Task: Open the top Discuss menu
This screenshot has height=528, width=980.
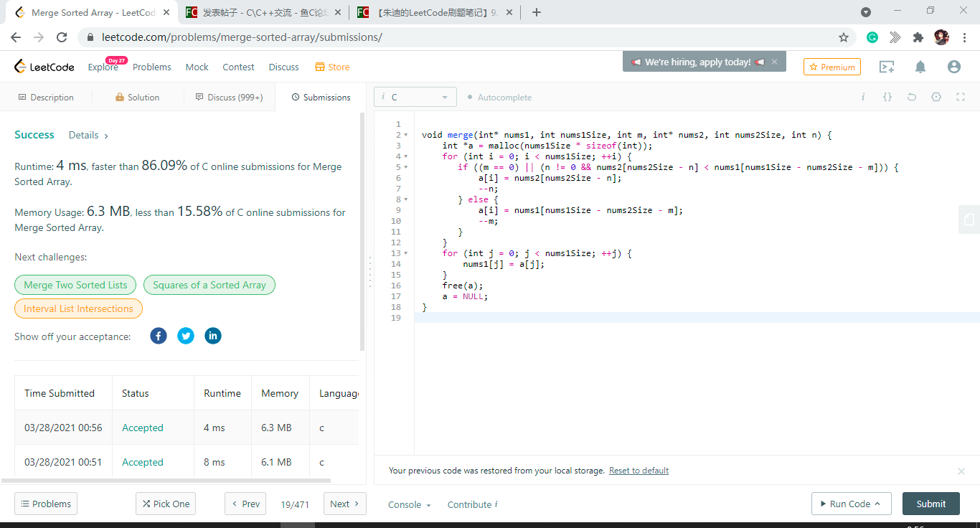Action: click(284, 67)
